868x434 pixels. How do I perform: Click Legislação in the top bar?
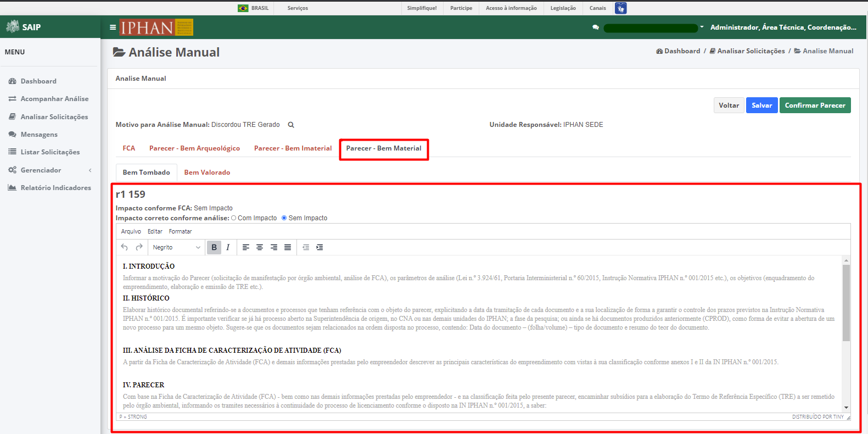click(563, 8)
